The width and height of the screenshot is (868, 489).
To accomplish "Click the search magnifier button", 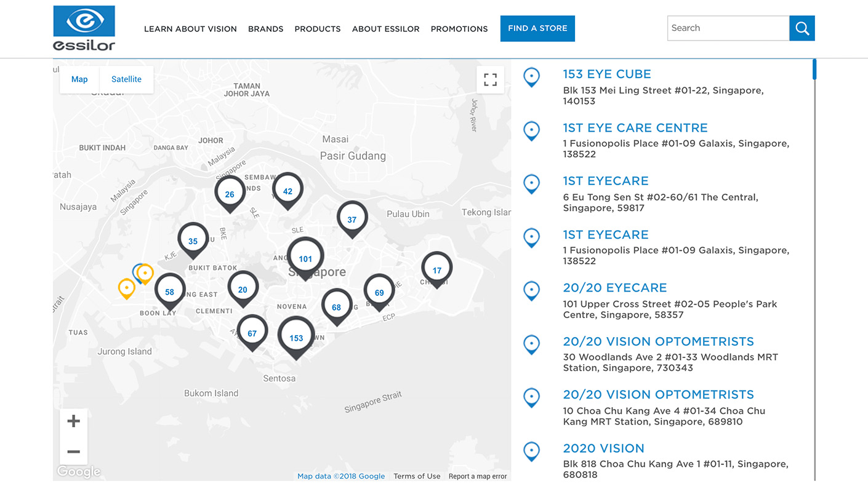I will [802, 28].
